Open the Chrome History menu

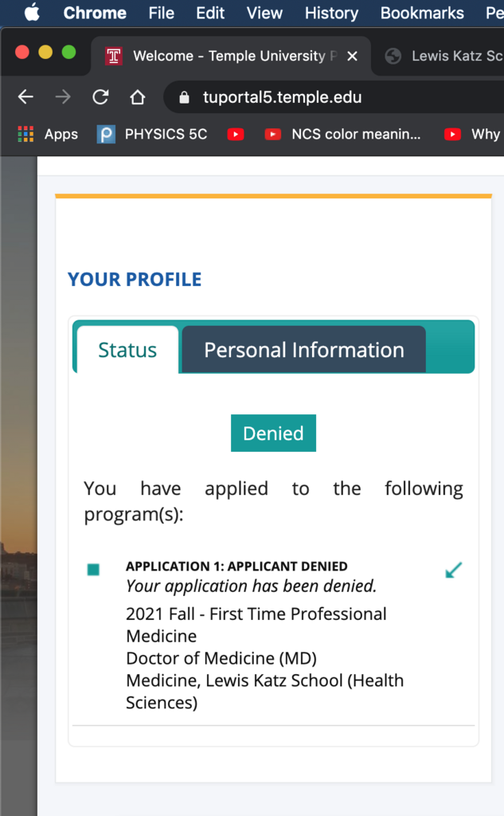click(331, 13)
